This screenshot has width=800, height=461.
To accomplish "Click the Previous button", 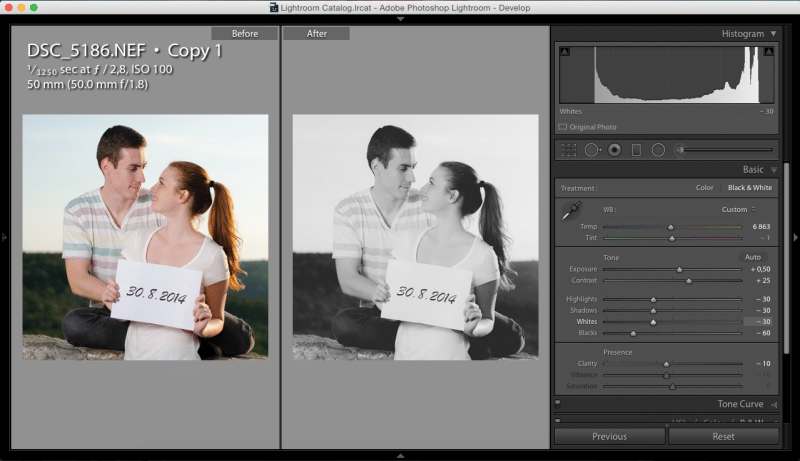I will pos(609,436).
